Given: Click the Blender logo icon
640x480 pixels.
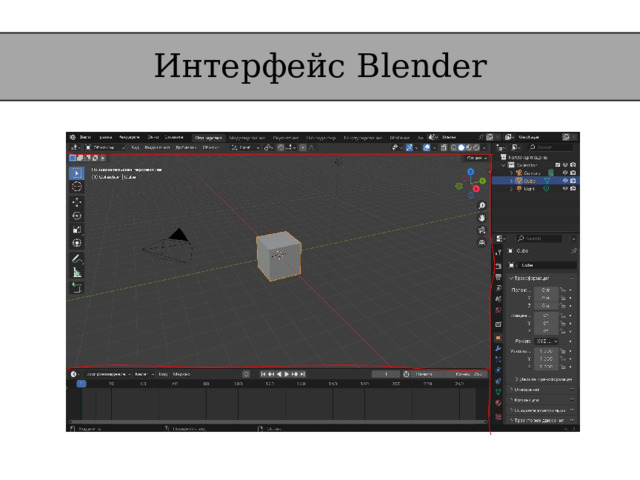Looking at the screenshot, I should 73,137.
